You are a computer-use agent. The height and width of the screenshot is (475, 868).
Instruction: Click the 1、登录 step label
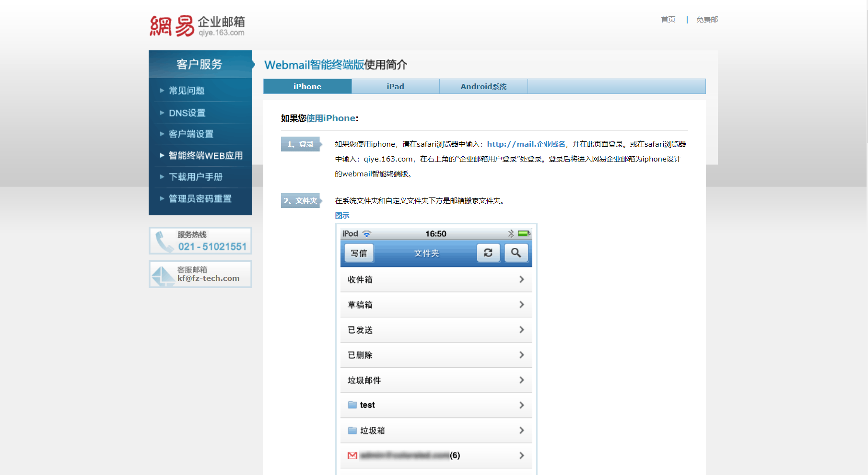(301, 144)
